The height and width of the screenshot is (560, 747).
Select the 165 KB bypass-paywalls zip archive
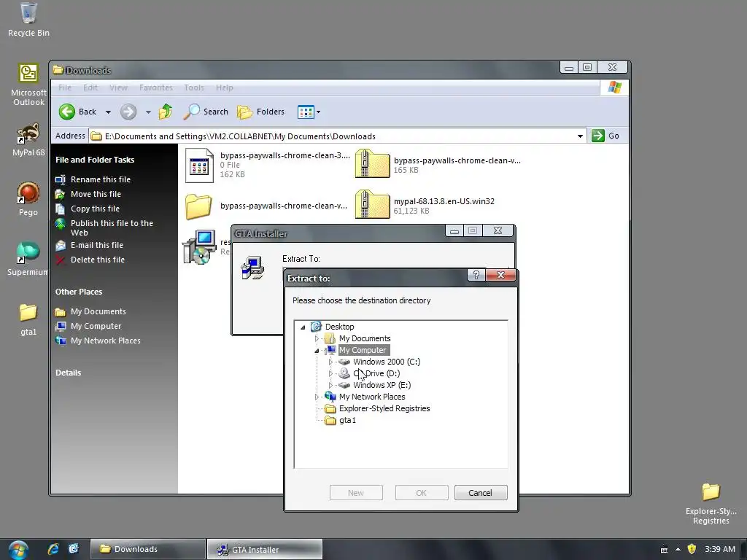373,164
